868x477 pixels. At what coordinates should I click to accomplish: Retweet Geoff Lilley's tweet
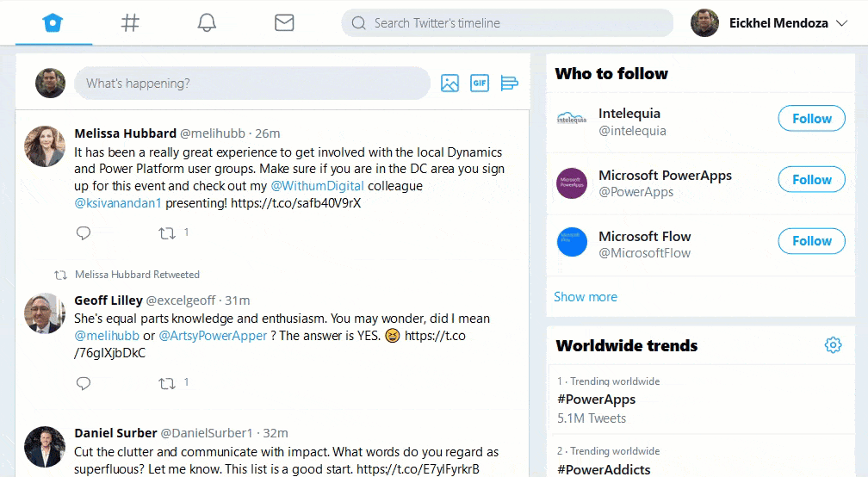click(167, 383)
